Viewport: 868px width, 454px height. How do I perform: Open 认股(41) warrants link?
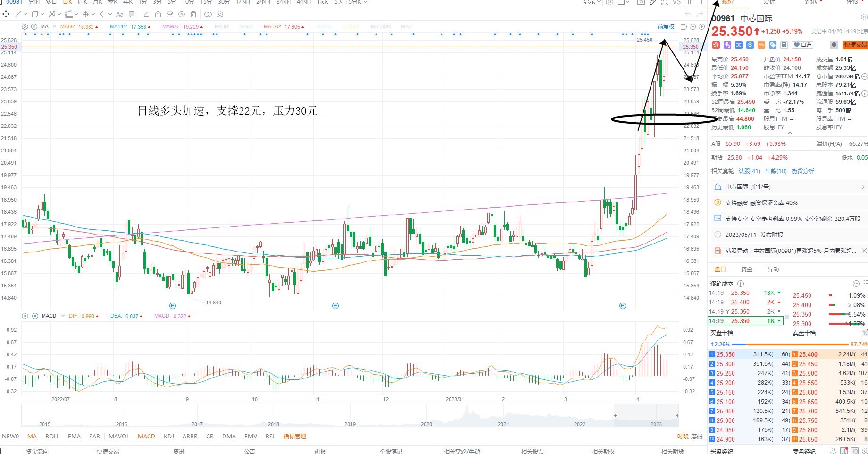coord(749,171)
